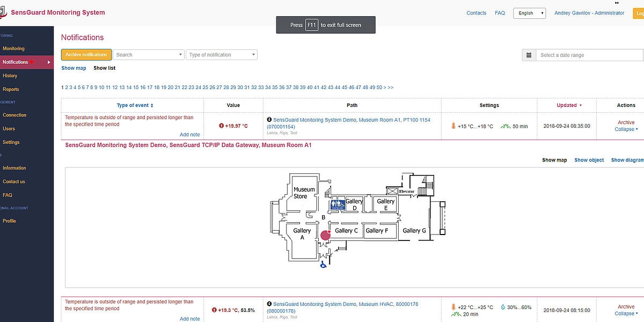The height and width of the screenshot is (322, 644).
Task: Click the SensGuard Monitoring System title
Action: 58,12
